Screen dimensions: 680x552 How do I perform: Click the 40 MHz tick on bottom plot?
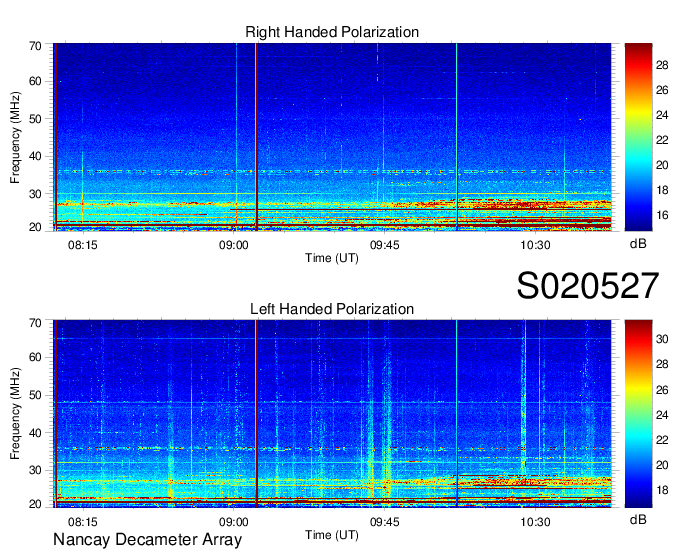tap(35, 433)
